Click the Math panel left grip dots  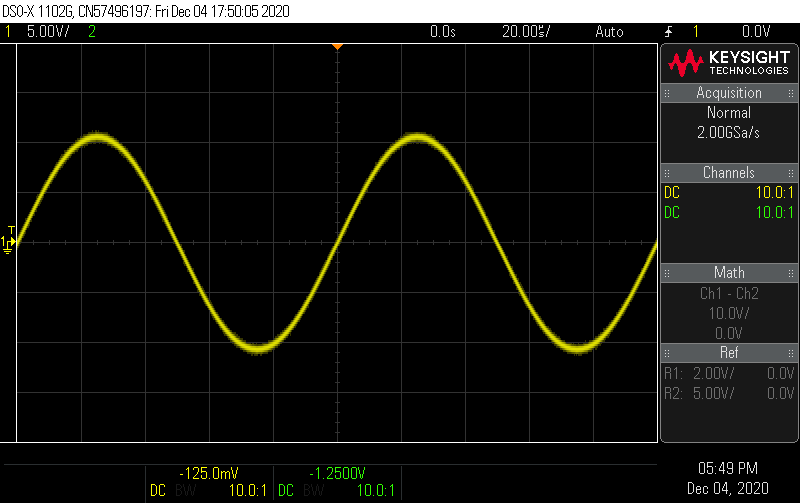pos(667,273)
